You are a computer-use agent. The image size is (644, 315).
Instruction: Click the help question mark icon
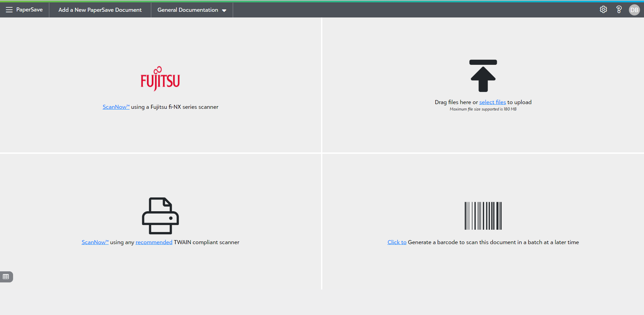pos(619,10)
